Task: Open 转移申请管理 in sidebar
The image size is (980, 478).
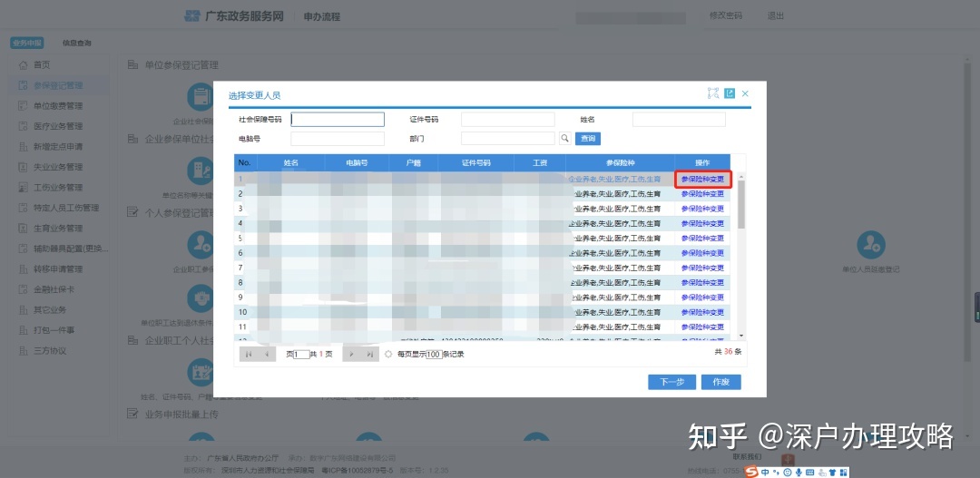Action: (58, 269)
